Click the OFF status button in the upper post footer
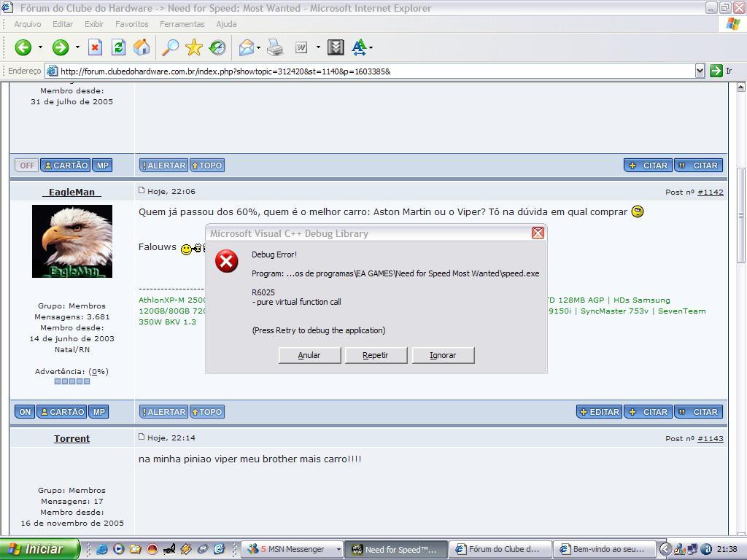 [27, 166]
